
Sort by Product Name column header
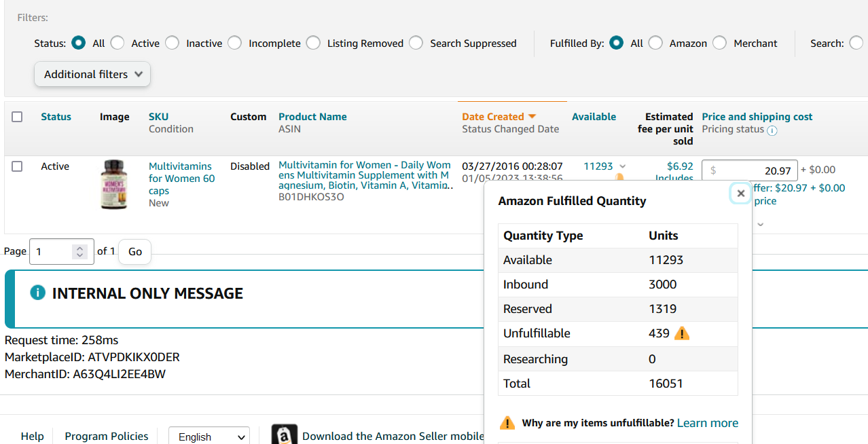pos(312,117)
